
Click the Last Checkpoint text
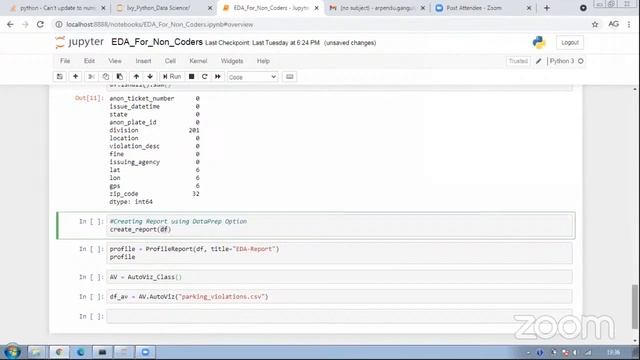point(262,43)
